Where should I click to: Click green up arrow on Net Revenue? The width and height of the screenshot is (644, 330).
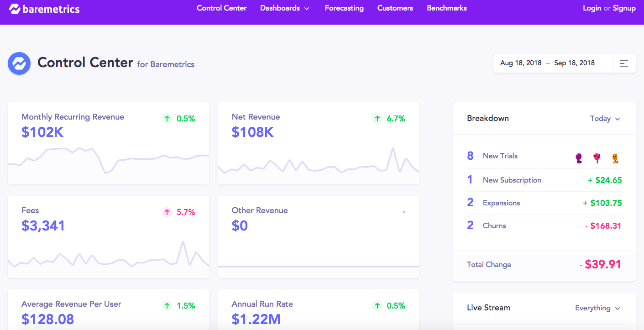[x=377, y=119]
